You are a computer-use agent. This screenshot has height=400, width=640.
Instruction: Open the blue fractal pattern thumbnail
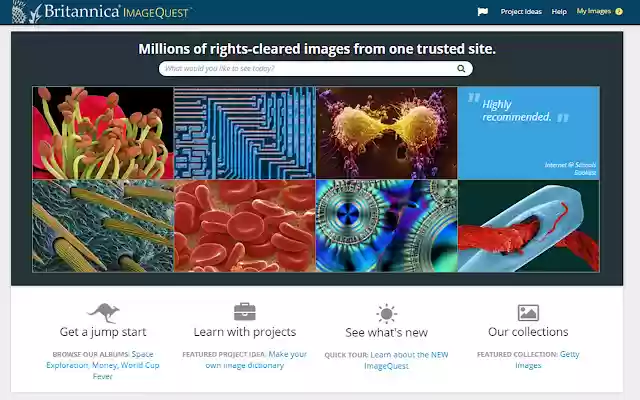387,226
